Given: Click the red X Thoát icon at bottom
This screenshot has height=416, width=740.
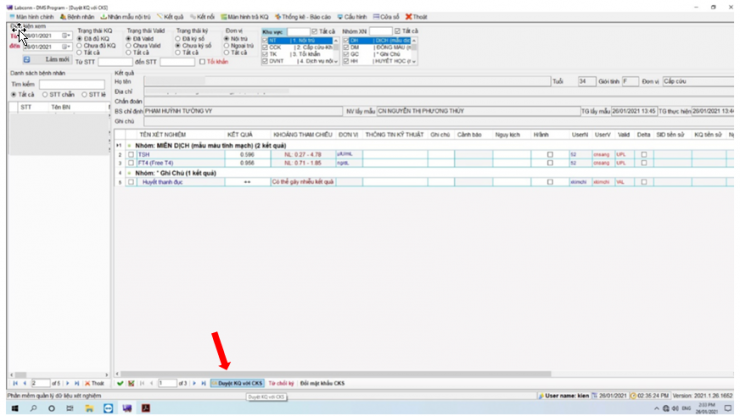Looking at the screenshot, I should 88,383.
